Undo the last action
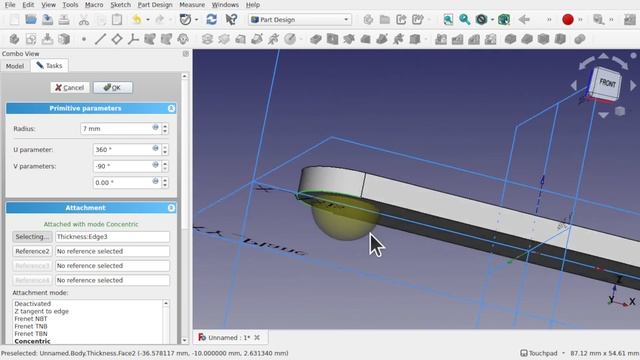Viewport: 640px width, 360px height. 137,20
